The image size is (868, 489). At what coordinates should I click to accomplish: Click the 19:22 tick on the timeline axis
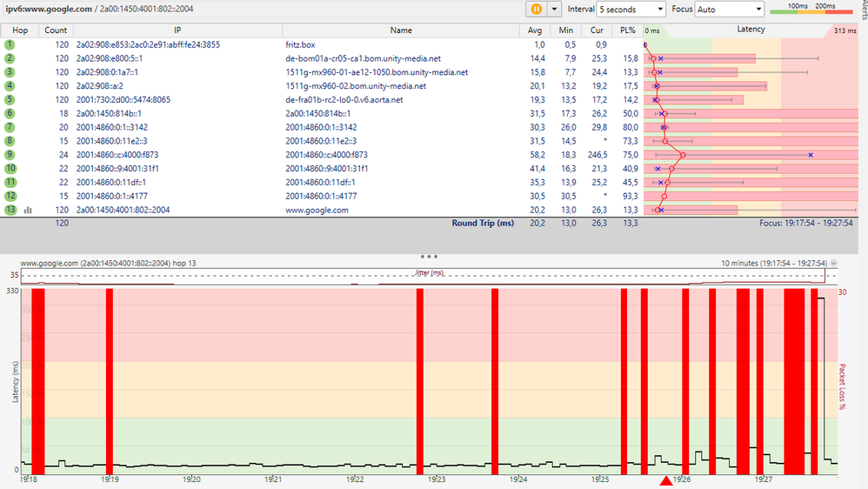click(355, 479)
